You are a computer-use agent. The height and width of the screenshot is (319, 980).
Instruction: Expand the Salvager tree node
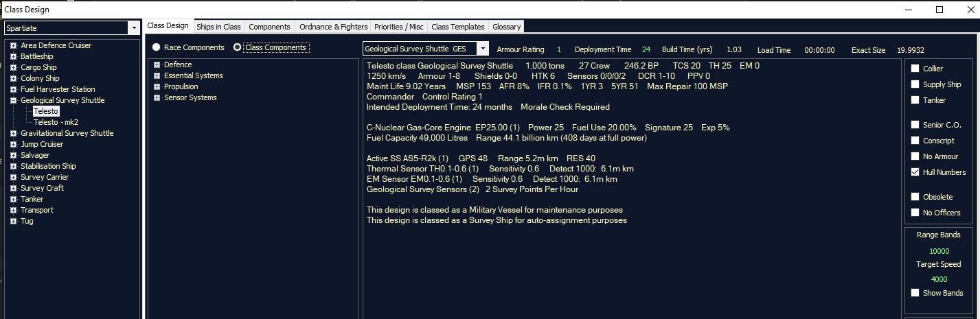tap(13, 155)
